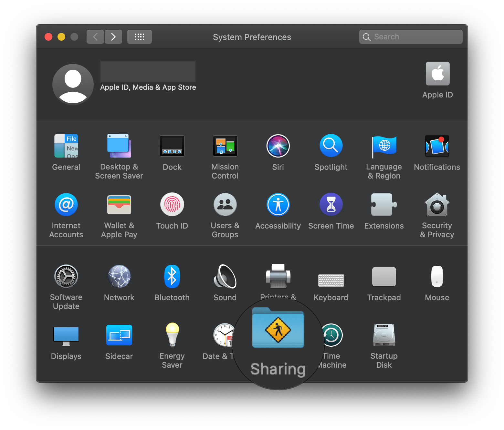Show all preference panes via grid button
Screen dimensions: 504x430
(139, 36)
